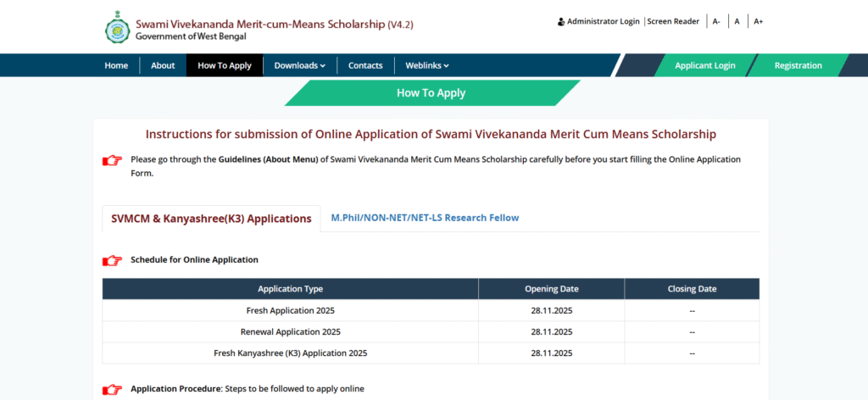Screen dimensions: 868x400
Task: Select SVMCM & Kanyashree(K3) Applications tab
Action: (211, 219)
